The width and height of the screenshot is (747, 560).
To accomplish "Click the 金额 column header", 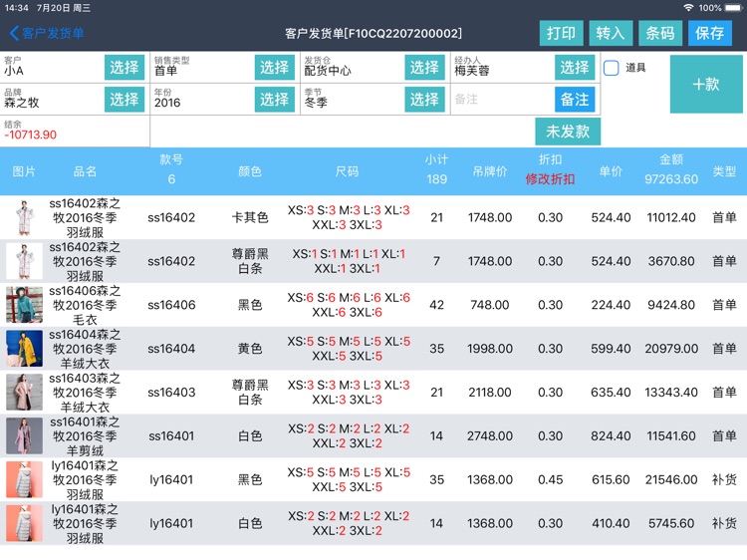I will pyautogui.click(x=671, y=159).
